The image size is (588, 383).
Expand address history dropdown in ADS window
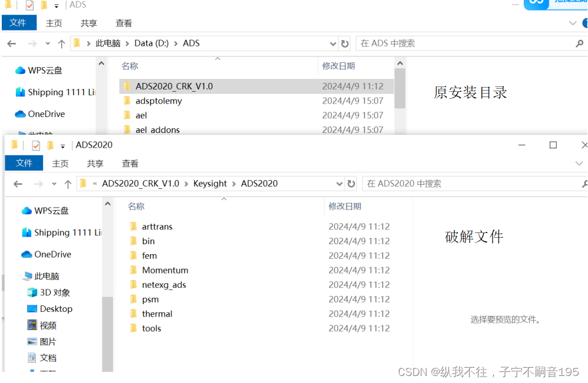[333, 44]
